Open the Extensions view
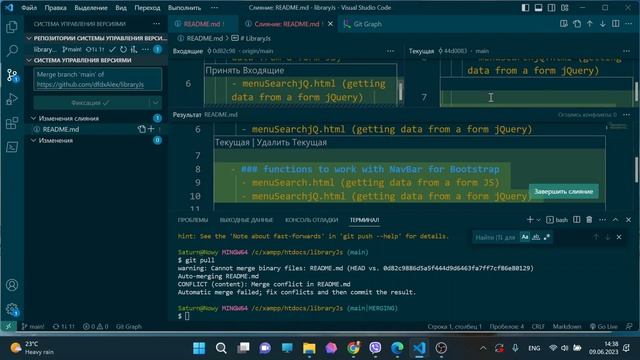Image resolution: width=640 pixels, height=360 pixels. 12,123
